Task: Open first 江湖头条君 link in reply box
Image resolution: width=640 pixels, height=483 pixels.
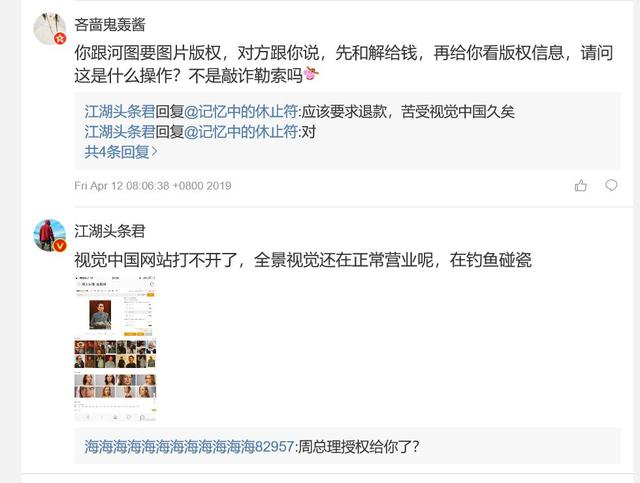Action: tap(120, 111)
